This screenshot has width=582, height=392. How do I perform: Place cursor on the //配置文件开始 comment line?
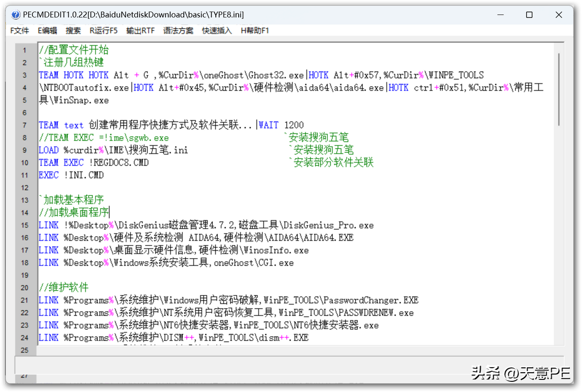coord(74,50)
